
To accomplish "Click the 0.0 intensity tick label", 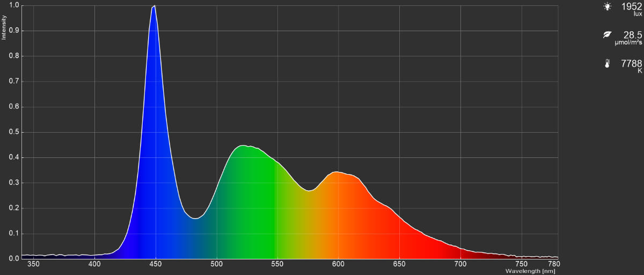I will click(x=14, y=258).
